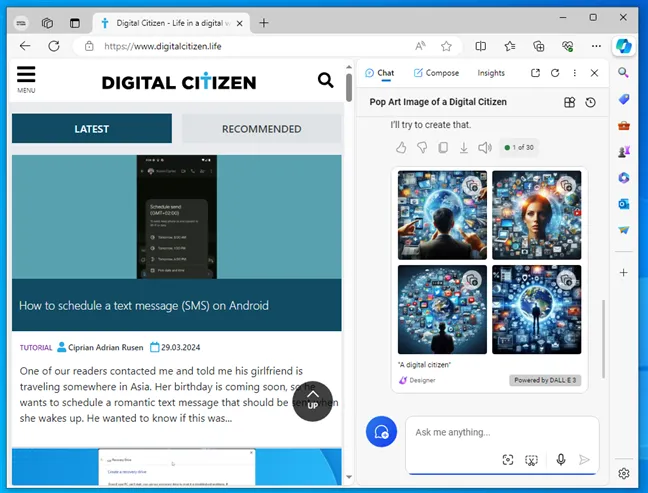
Task: Open site search magnifier icon
Action: tap(325, 80)
